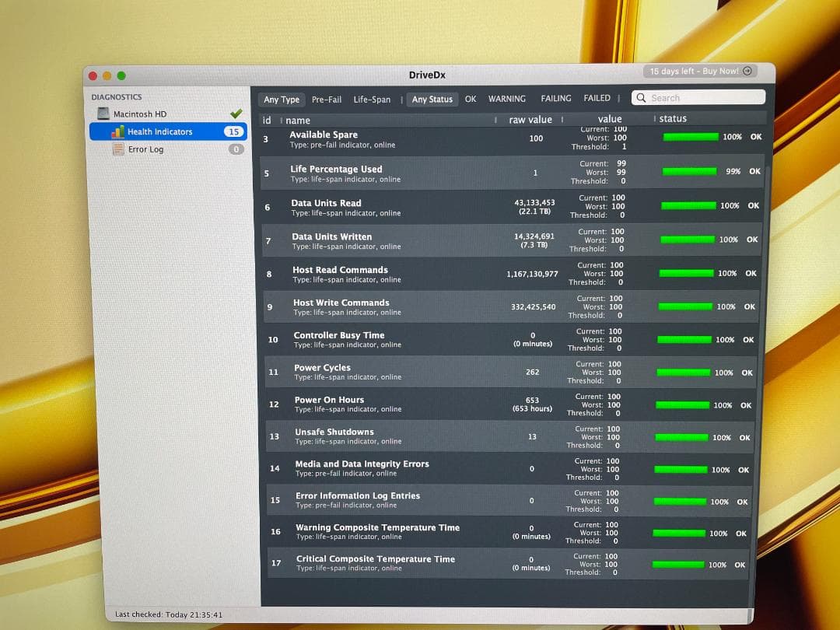Click the Last checked timestamp in status bar
The image size is (840, 630).
tap(169, 615)
